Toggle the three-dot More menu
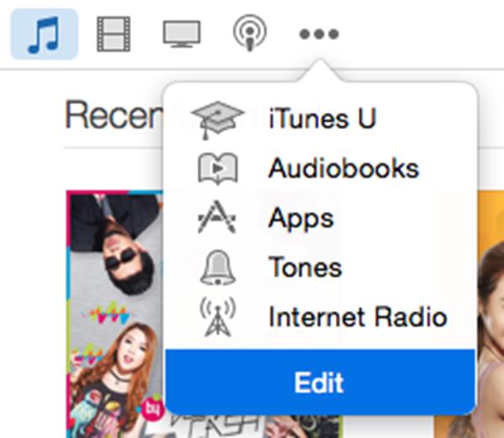The image size is (504, 438). (x=319, y=34)
